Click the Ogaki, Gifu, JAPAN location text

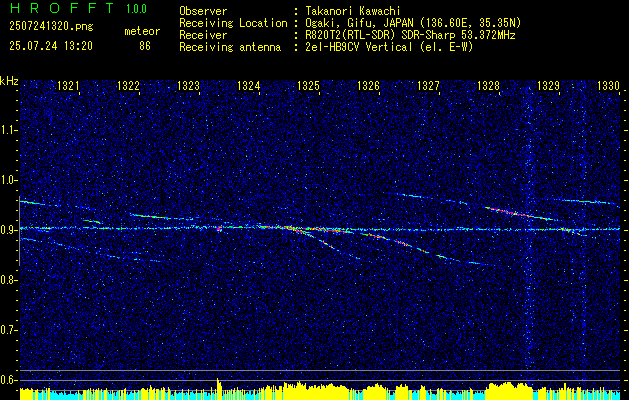click(412, 23)
